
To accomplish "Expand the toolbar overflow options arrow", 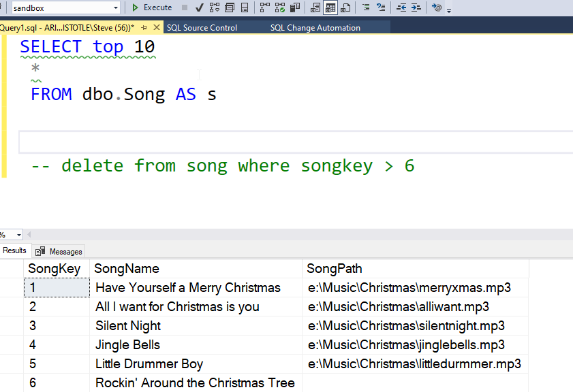I will coord(450,10).
